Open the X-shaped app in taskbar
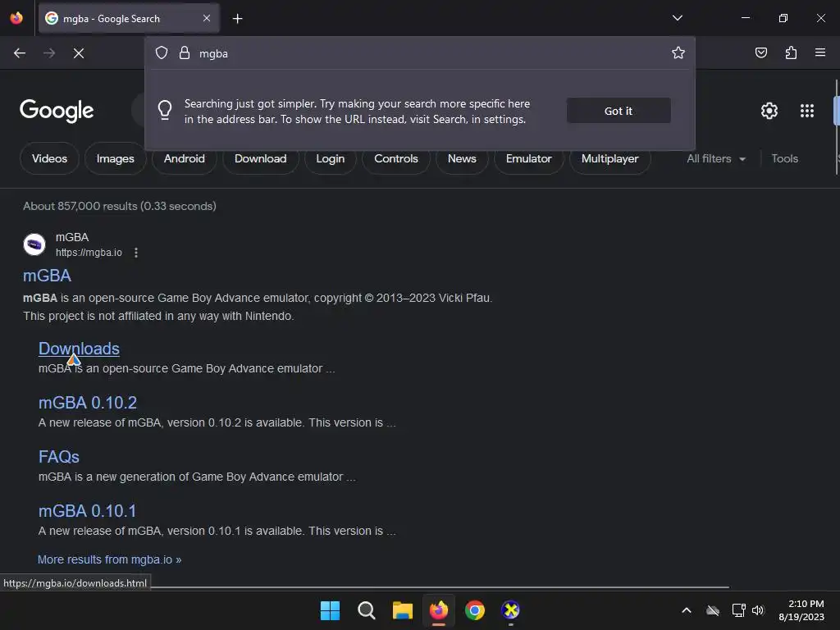The width and height of the screenshot is (840, 630). 510,610
